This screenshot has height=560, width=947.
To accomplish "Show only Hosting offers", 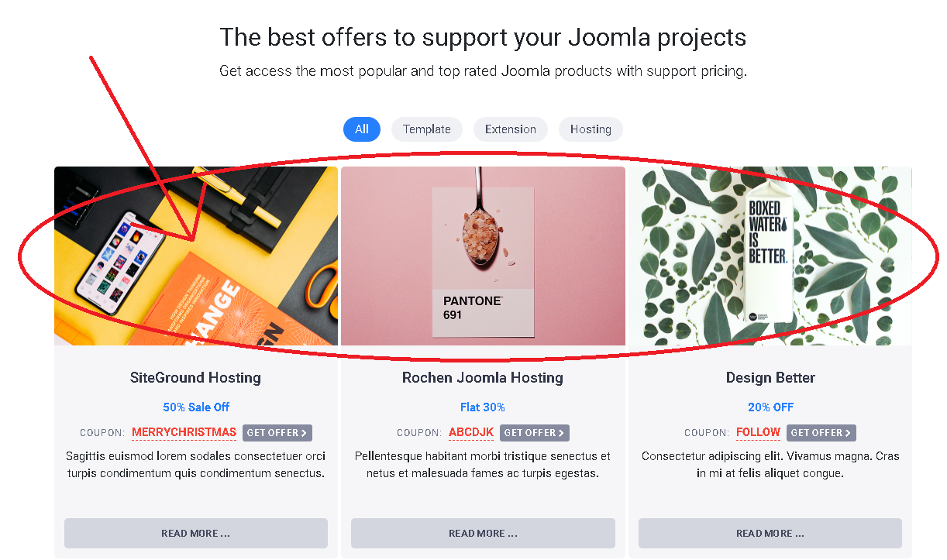I will (x=591, y=129).
